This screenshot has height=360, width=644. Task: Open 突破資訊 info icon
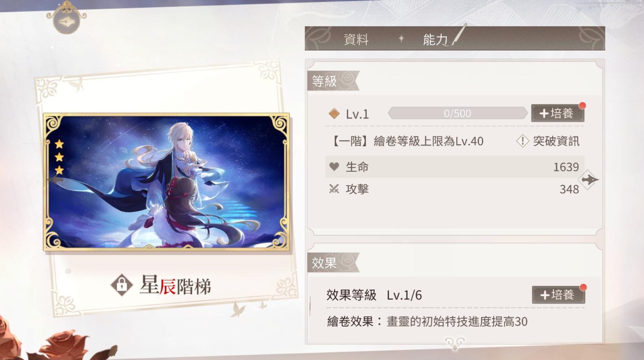pyautogui.click(x=522, y=141)
